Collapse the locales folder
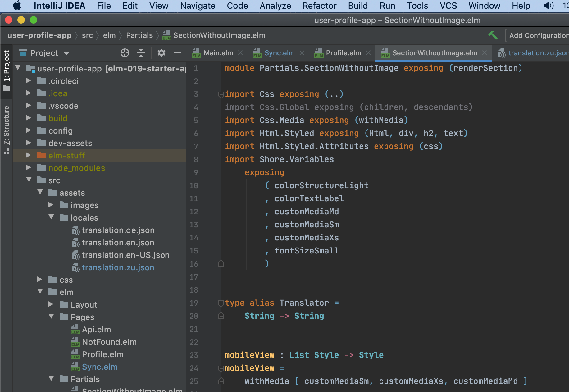This screenshot has width=569, height=392. (51, 217)
